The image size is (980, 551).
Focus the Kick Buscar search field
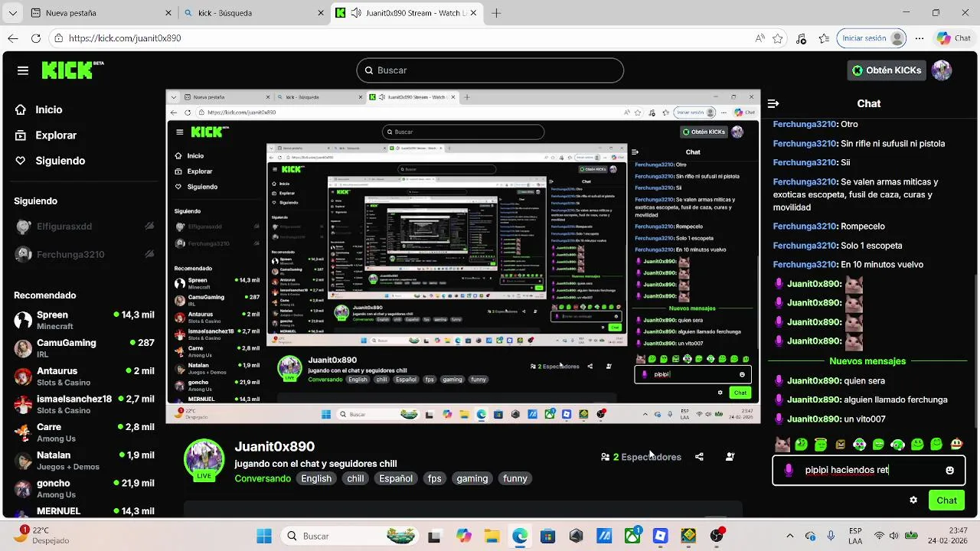point(490,70)
